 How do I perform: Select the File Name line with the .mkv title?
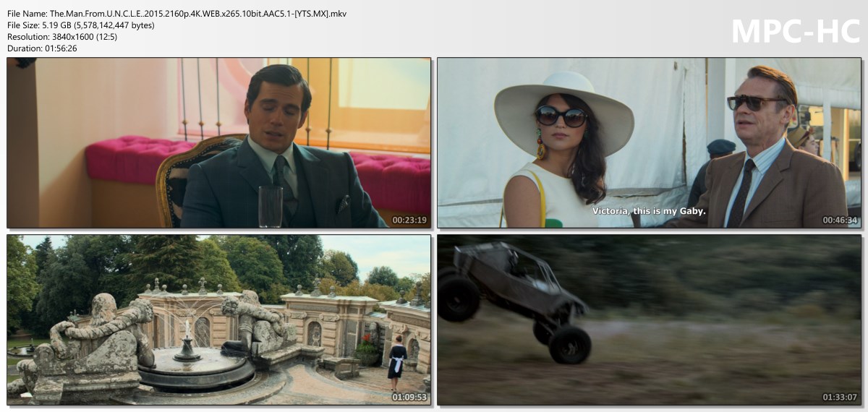pos(176,14)
